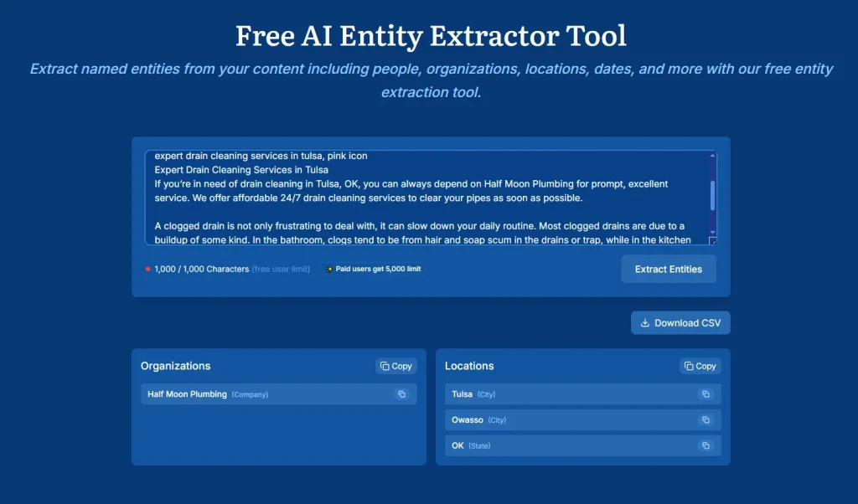Click the text area scrollbar down arrow
858x504 pixels.
point(713,232)
